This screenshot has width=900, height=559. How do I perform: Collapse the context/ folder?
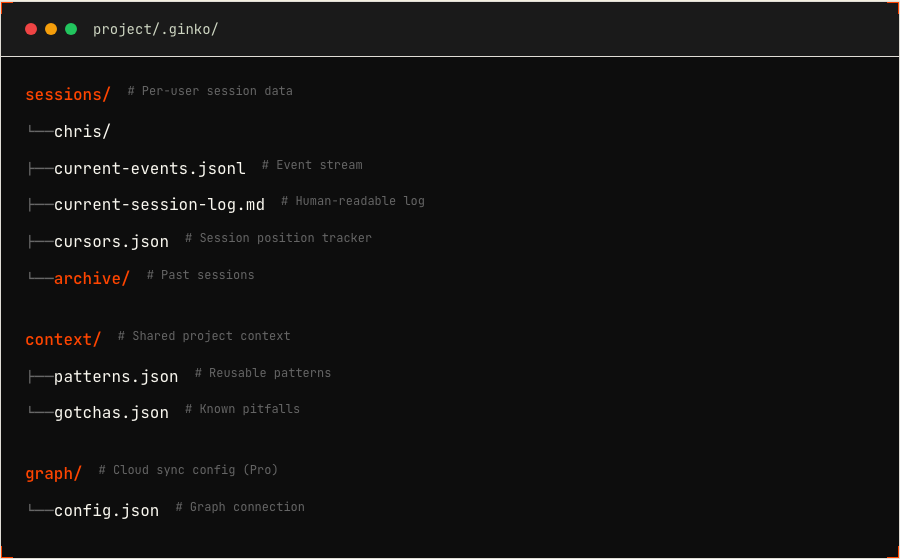[x=63, y=340]
